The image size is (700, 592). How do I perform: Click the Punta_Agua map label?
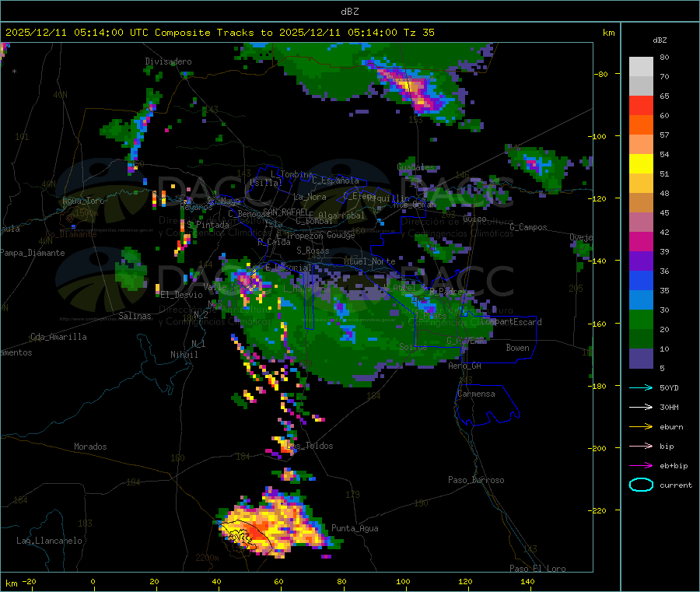(x=355, y=528)
